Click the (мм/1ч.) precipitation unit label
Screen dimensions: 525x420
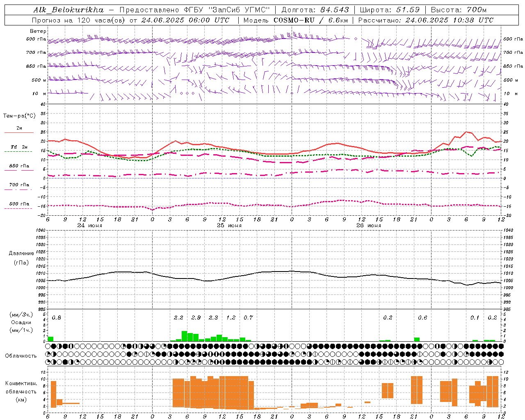21,330
